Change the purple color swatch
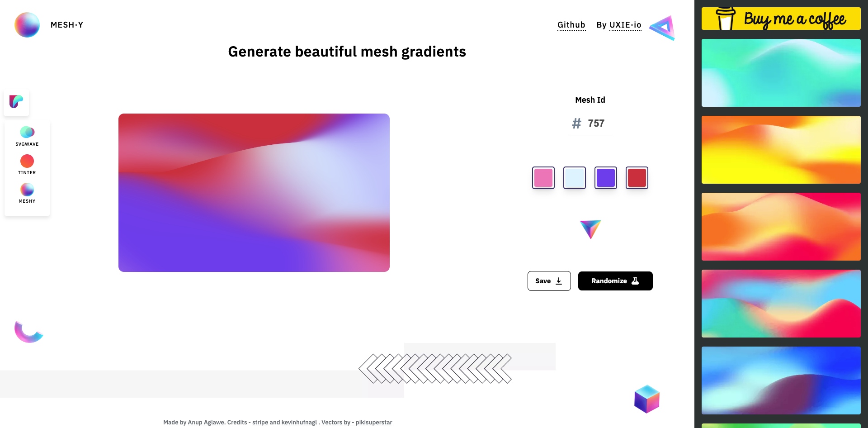Screen dimensions: 868x428 606,178
